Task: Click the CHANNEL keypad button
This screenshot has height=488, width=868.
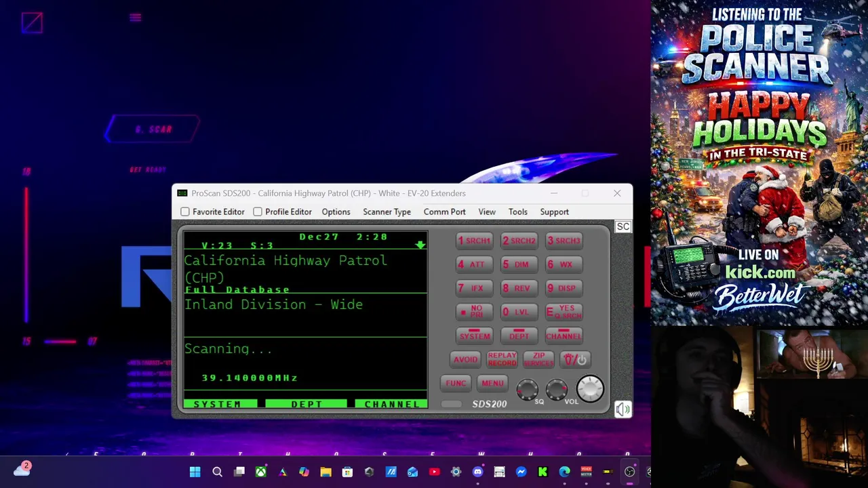Action: [564, 335]
